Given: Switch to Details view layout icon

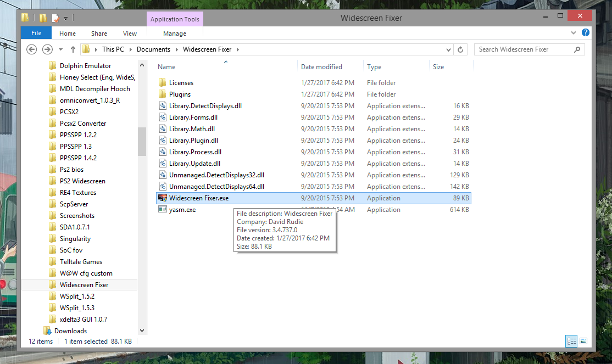Looking at the screenshot, I should [x=571, y=341].
